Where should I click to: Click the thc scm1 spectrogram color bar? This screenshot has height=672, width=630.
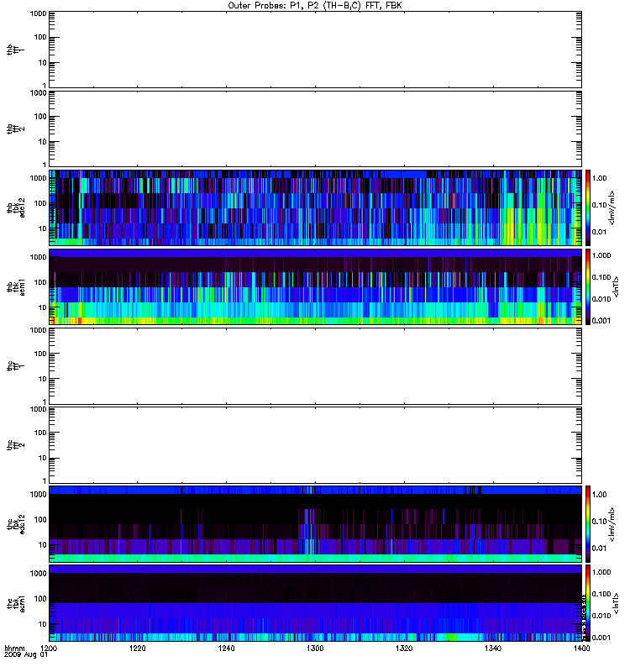590,603
